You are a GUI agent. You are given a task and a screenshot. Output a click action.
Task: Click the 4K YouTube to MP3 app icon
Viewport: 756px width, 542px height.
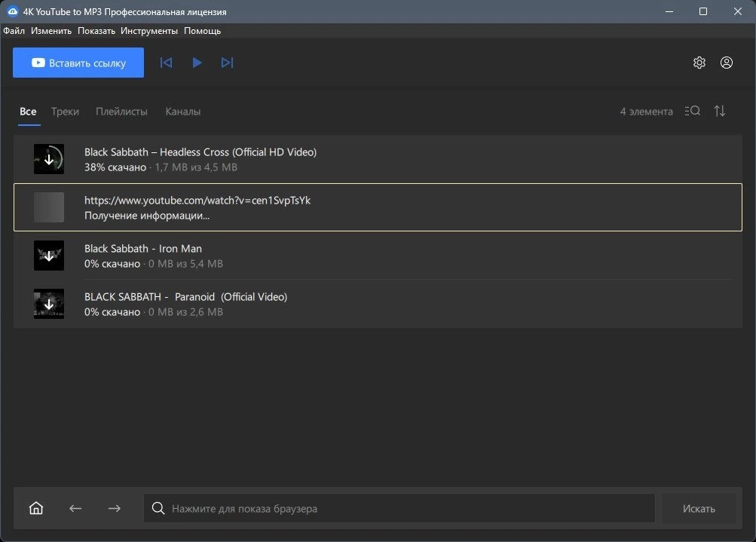[13, 11]
